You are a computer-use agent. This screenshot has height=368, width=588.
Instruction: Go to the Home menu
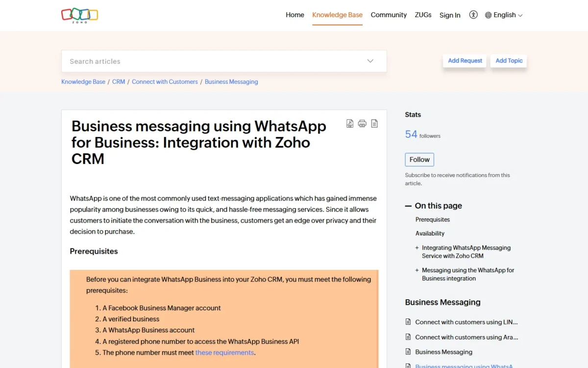click(295, 15)
